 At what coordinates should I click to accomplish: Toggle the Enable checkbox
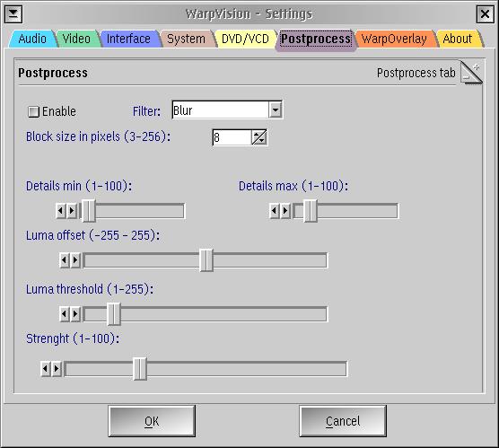click(33, 111)
